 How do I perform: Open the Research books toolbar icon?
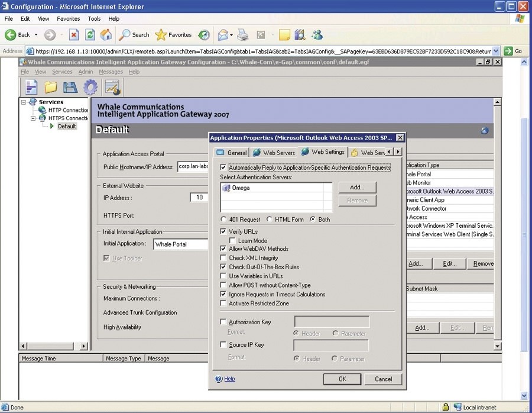(300, 35)
